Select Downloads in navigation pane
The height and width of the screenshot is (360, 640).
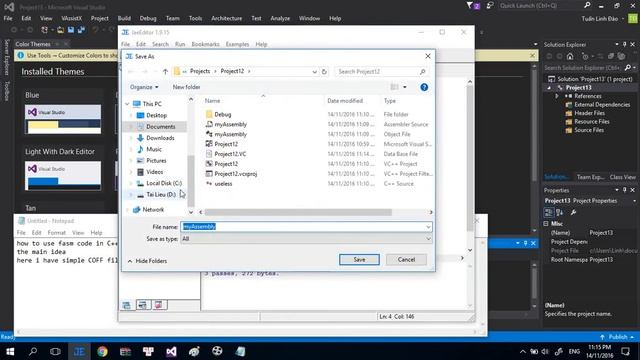(160, 138)
